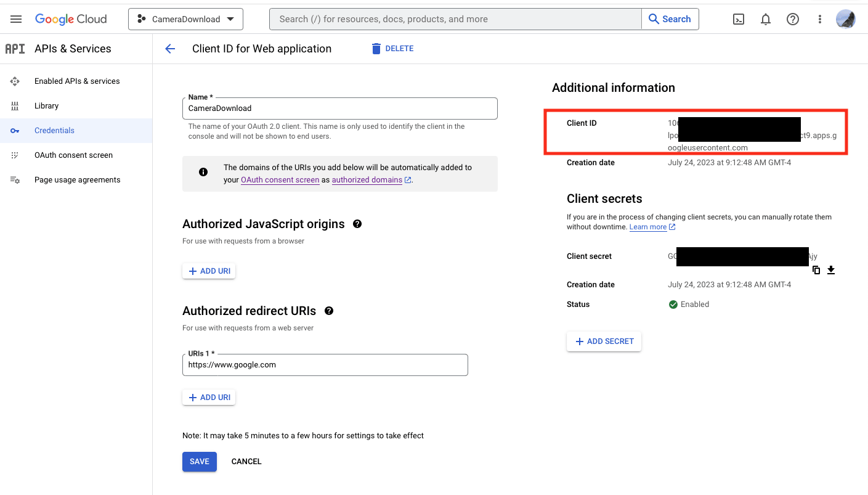The image size is (868, 495).
Task: Focus the resources and docs search field
Action: click(455, 19)
